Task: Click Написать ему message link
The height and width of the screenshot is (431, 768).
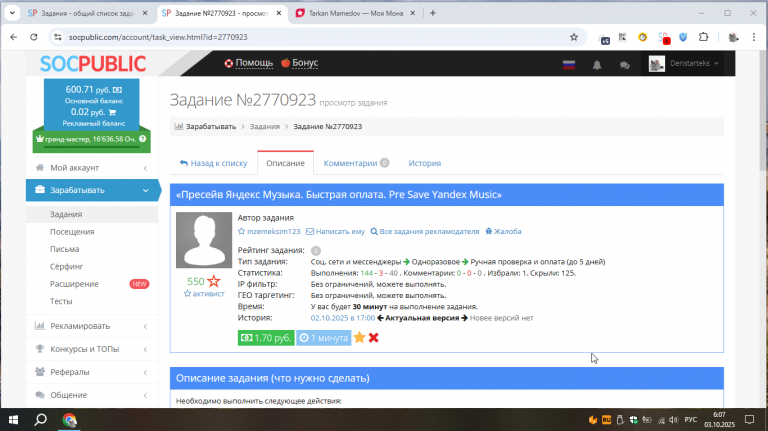Action: tap(336, 231)
